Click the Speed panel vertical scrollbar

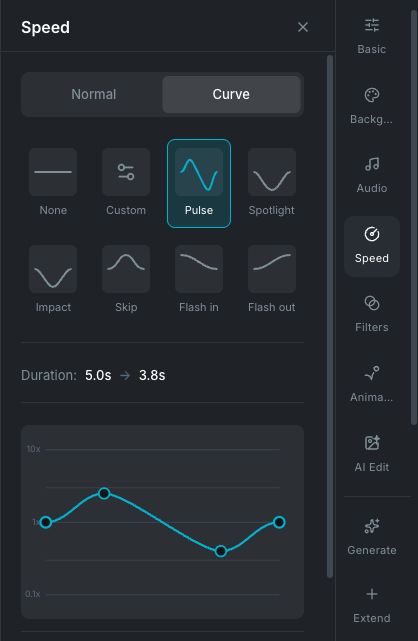coord(330,316)
